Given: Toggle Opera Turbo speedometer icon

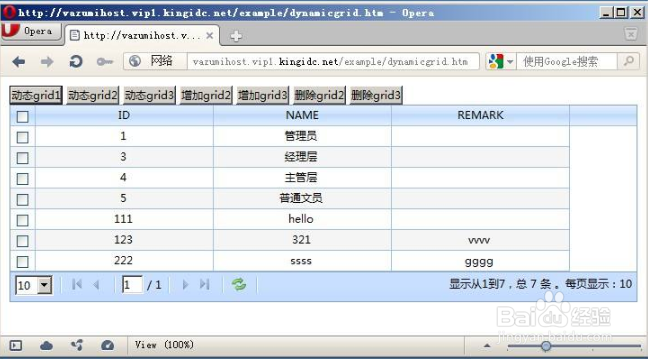Looking at the screenshot, I should coord(107,345).
